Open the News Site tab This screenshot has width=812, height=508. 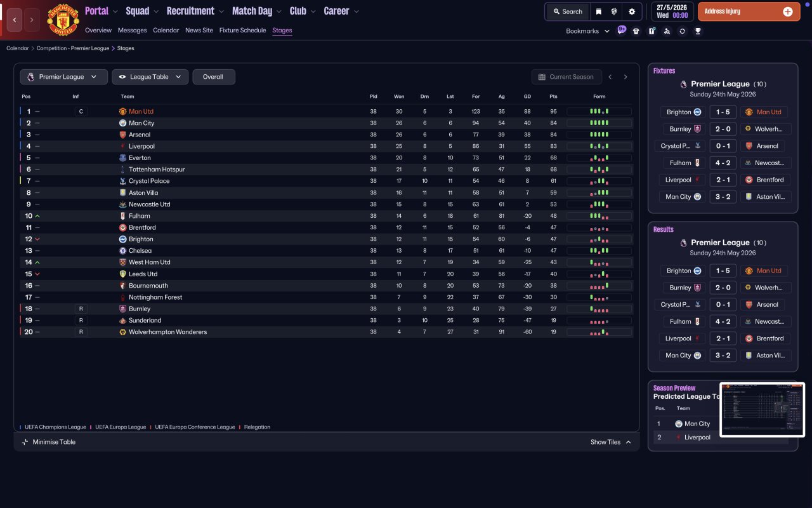coord(199,30)
